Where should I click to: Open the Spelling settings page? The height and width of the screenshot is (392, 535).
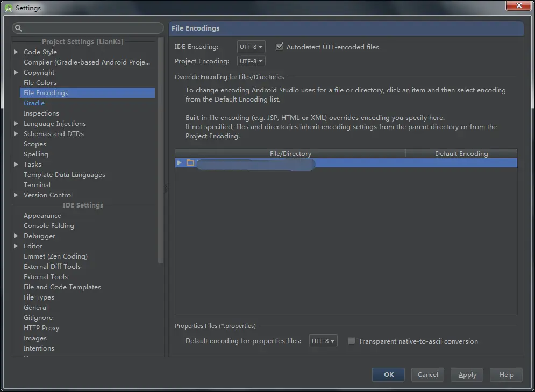(x=36, y=154)
